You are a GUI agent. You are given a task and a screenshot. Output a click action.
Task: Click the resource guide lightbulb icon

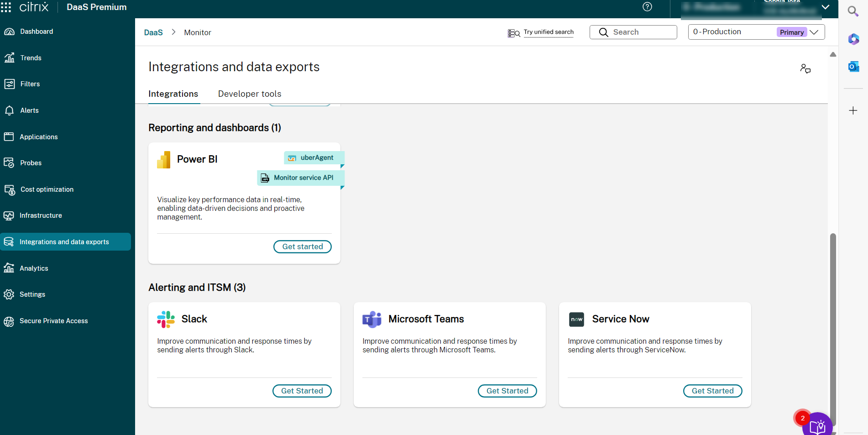[x=817, y=426]
